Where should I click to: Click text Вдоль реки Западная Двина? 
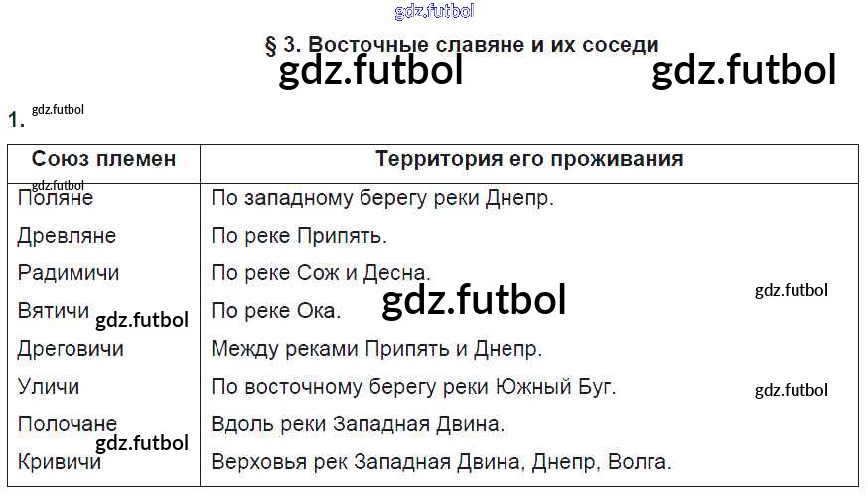pos(358,424)
